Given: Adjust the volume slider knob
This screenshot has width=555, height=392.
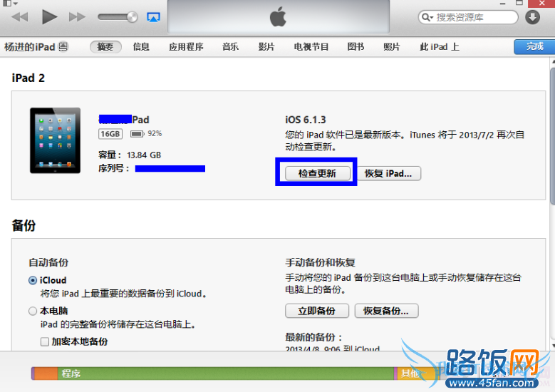Looking at the screenshot, I should tap(133, 16).
